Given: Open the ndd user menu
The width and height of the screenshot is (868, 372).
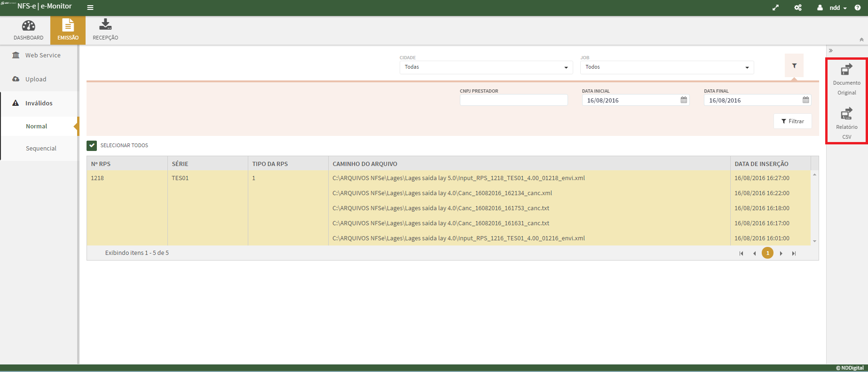Looking at the screenshot, I should tap(834, 8).
